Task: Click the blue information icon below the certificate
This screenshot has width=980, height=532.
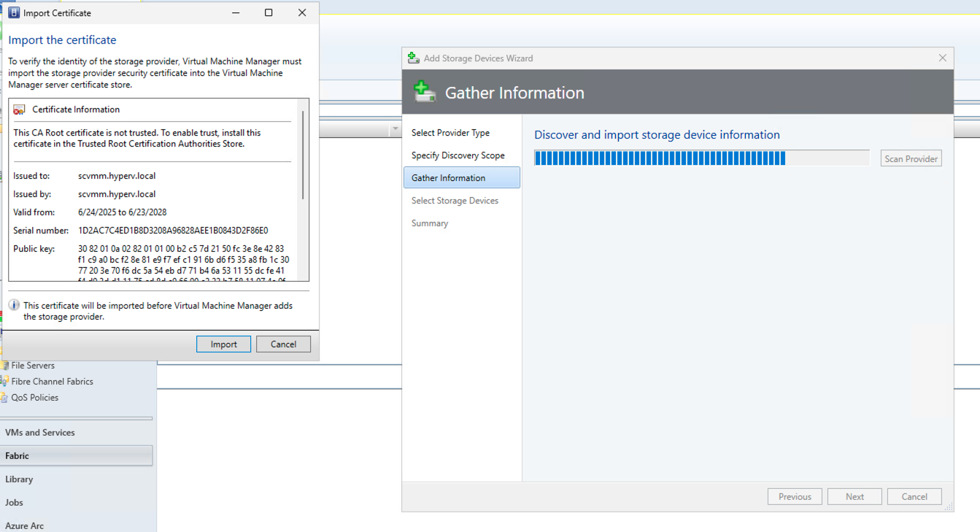Action: tap(14, 305)
